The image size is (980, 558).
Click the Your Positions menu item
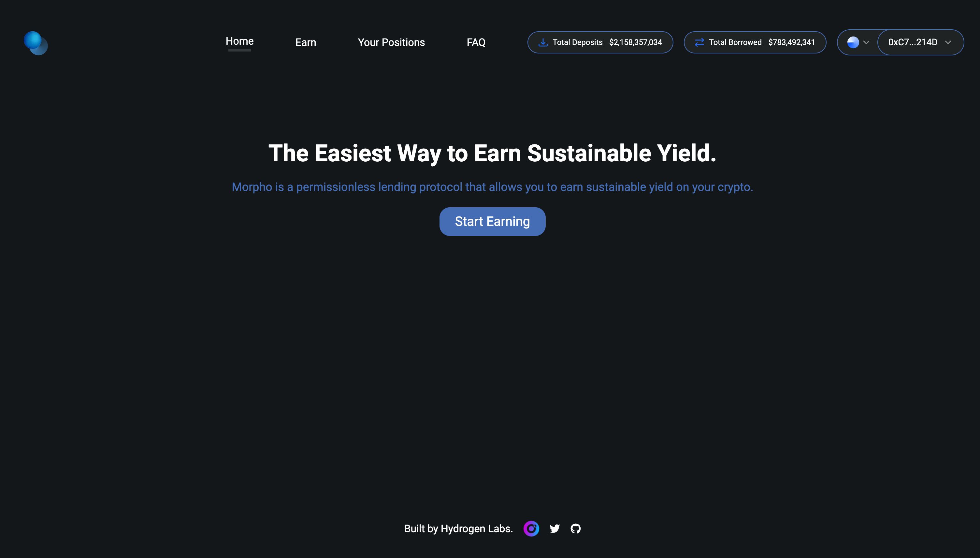[391, 42]
